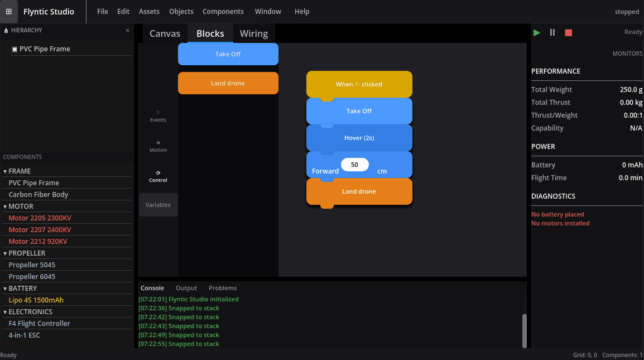Click the Flyntic Studio app grid icon

click(8, 12)
